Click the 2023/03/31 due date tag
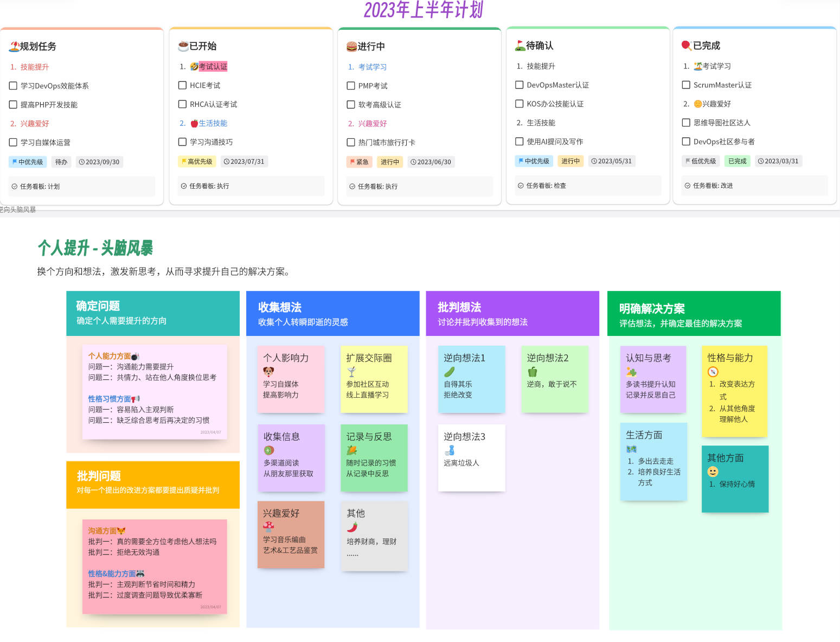This screenshot has width=840, height=642. tap(778, 161)
